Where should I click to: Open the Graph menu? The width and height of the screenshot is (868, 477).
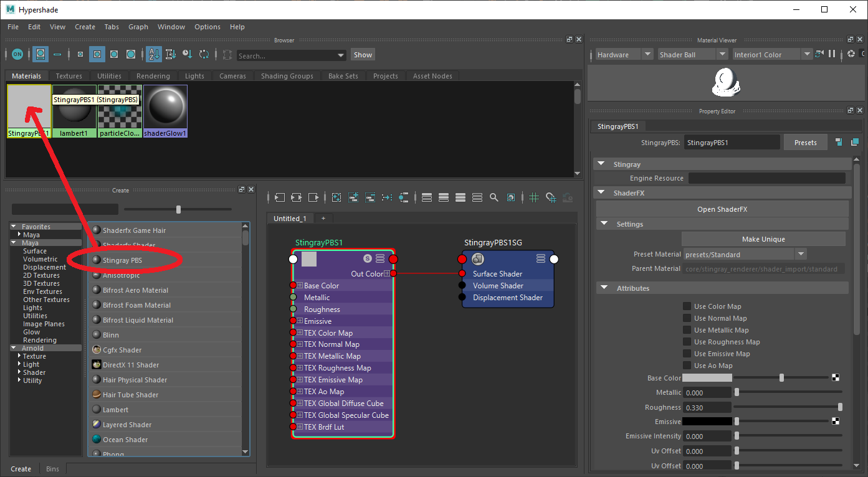pyautogui.click(x=138, y=27)
